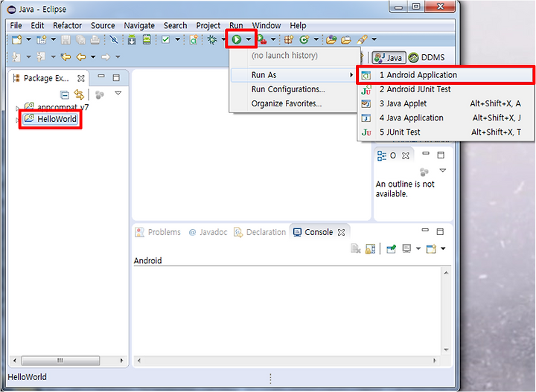Open the Run button dropdown arrow
The image size is (536, 392).
tap(249, 39)
